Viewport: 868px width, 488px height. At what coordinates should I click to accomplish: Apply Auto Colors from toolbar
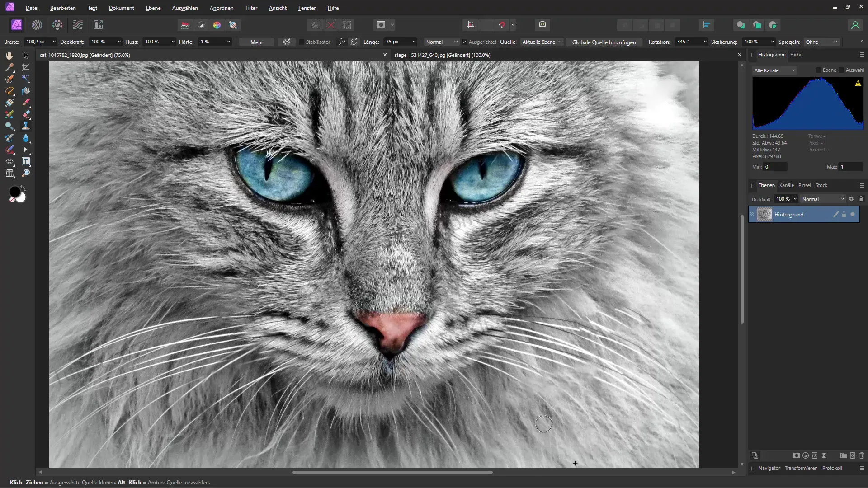click(217, 25)
